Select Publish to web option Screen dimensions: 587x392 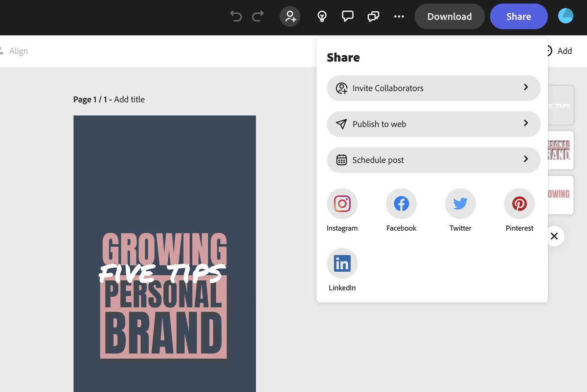433,124
